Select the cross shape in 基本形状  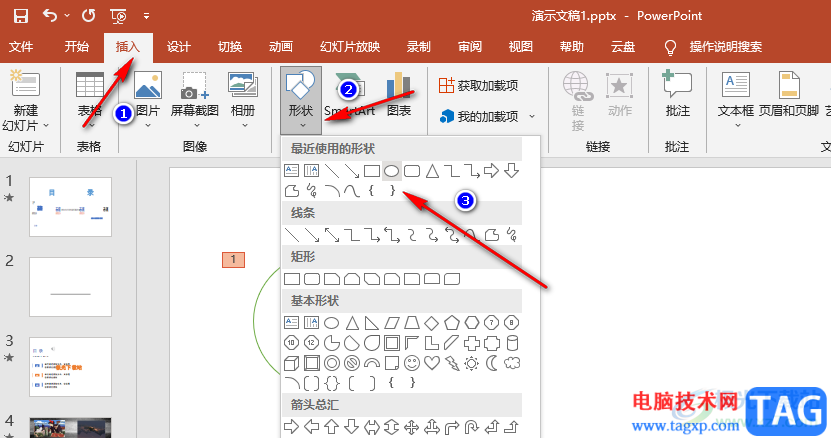472,343
